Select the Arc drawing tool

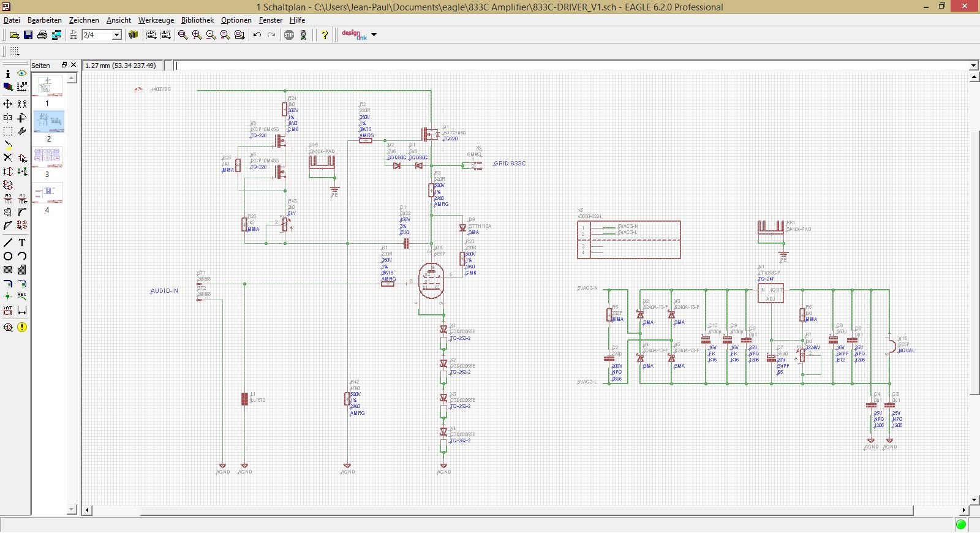(x=22, y=256)
